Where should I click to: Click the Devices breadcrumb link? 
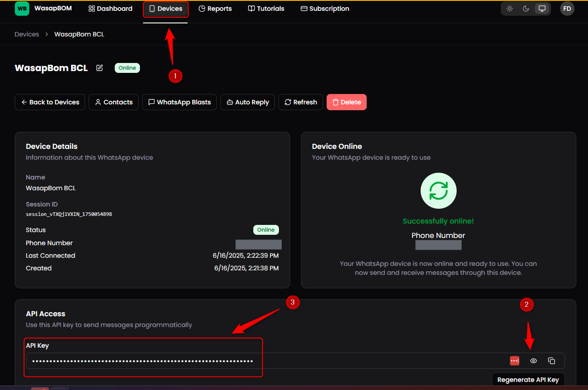[x=27, y=34]
